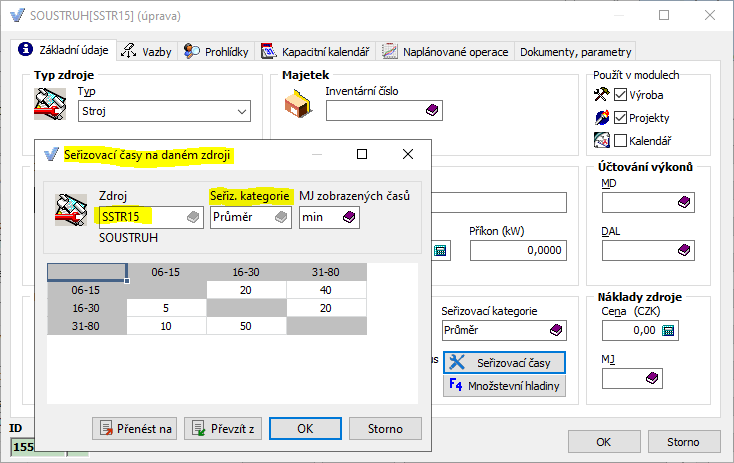Image resolution: width=734 pixels, height=463 pixels.
Task: Enable the Kalendář checkbox
Action: [x=620, y=140]
